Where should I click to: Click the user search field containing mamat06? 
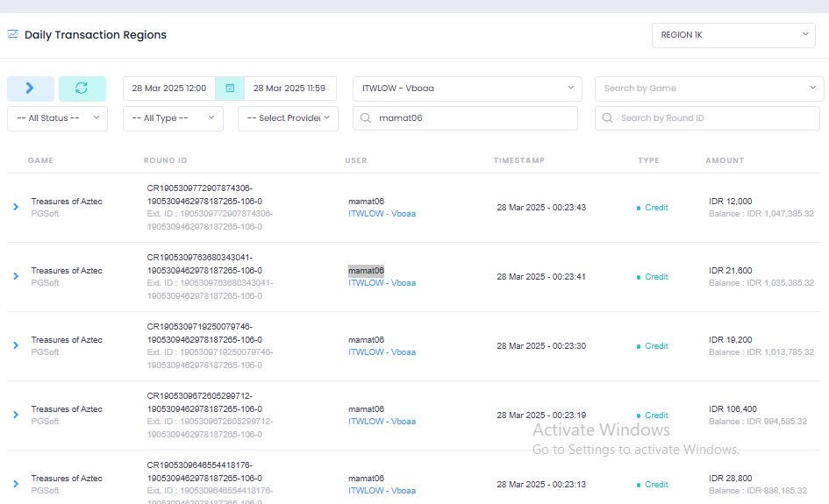pos(465,117)
